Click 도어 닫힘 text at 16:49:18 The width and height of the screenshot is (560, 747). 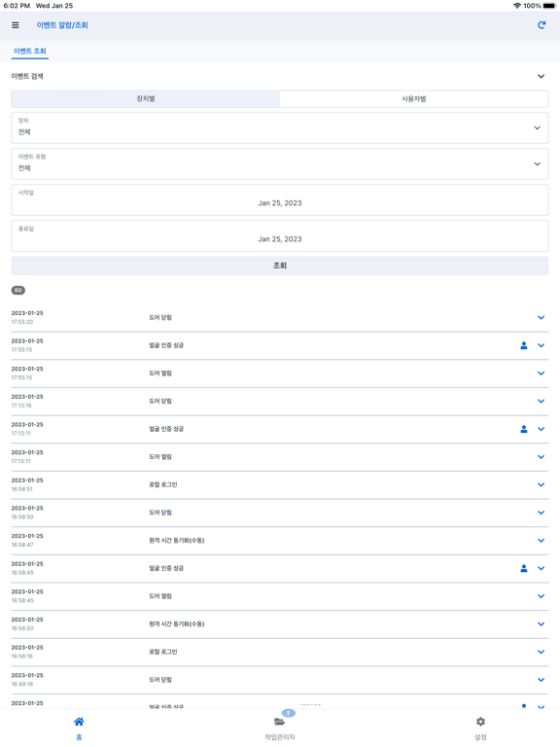tap(160, 680)
